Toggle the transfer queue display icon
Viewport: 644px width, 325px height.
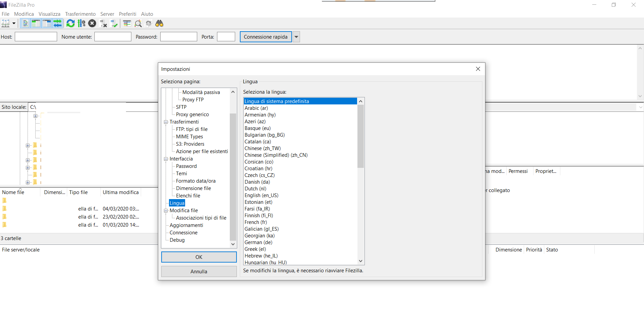[58, 24]
